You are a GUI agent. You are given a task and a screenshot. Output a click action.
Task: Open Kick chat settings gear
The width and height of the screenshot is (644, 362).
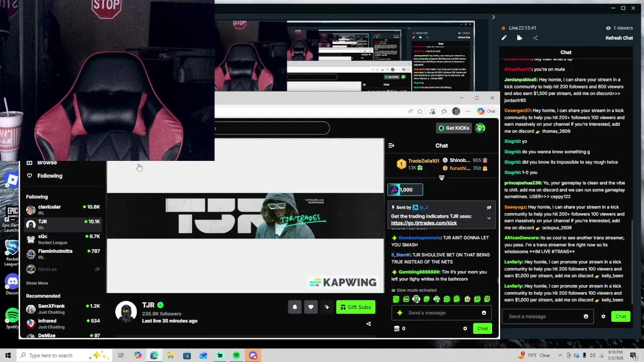coord(465,328)
